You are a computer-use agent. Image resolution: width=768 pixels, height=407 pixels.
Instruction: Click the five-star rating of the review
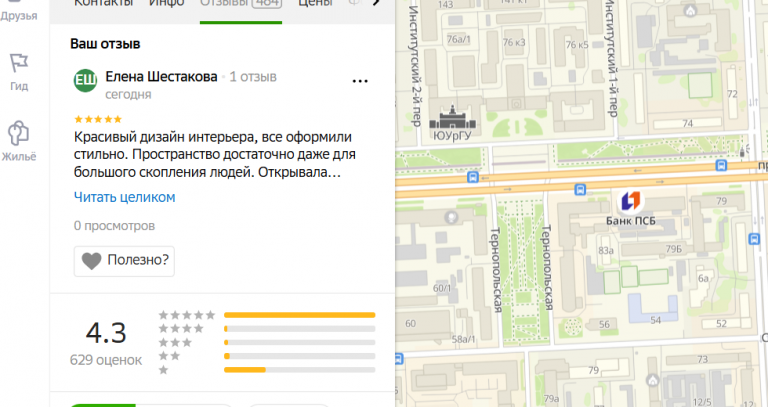(x=98, y=119)
